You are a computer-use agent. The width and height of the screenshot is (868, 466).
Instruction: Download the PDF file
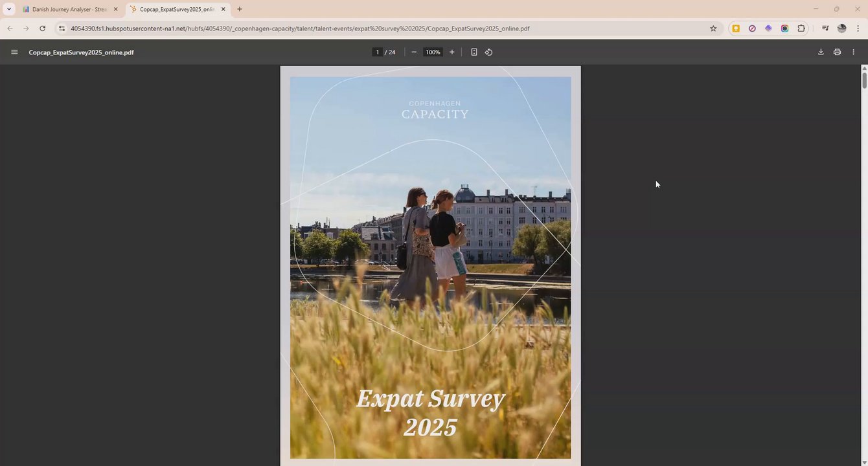(821, 52)
